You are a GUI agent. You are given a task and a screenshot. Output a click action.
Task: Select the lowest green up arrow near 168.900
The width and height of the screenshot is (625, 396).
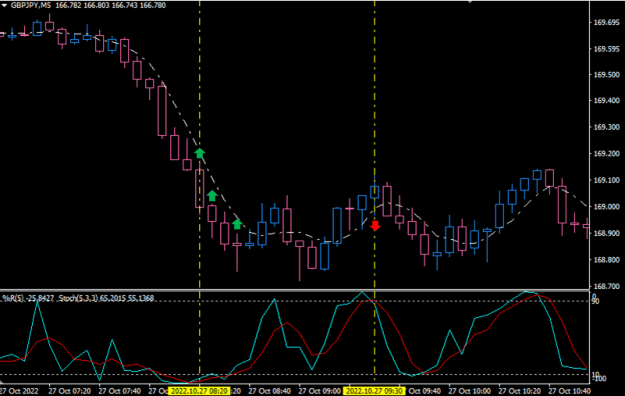(237, 224)
